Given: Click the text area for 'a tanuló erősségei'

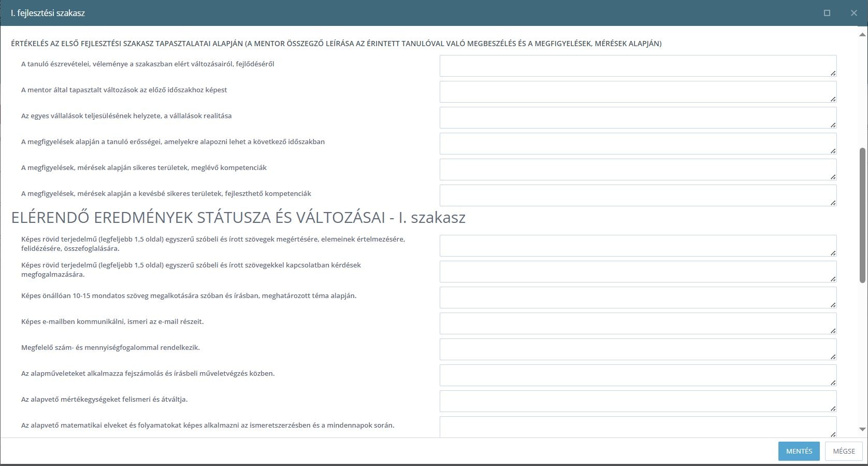Looking at the screenshot, I should point(638,144).
